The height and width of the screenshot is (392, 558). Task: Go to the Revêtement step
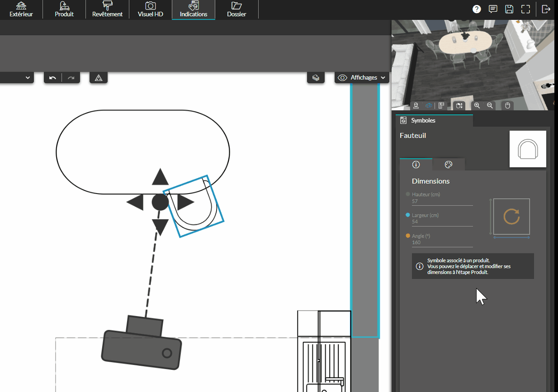107,9
